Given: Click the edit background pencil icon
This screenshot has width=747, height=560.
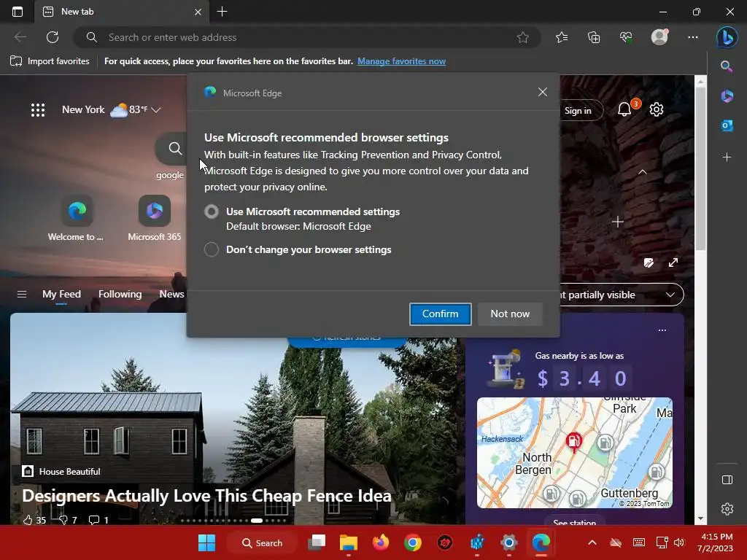Looking at the screenshot, I should click(x=649, y=262).
